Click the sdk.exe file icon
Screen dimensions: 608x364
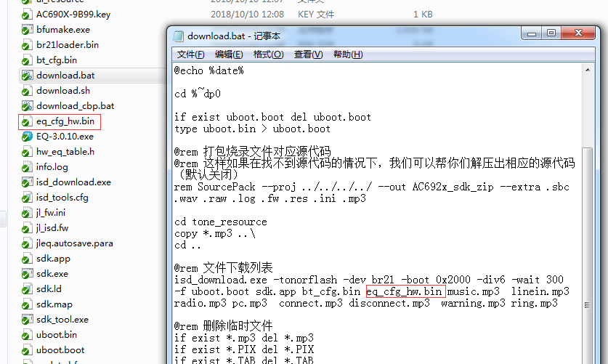[27, 274]
